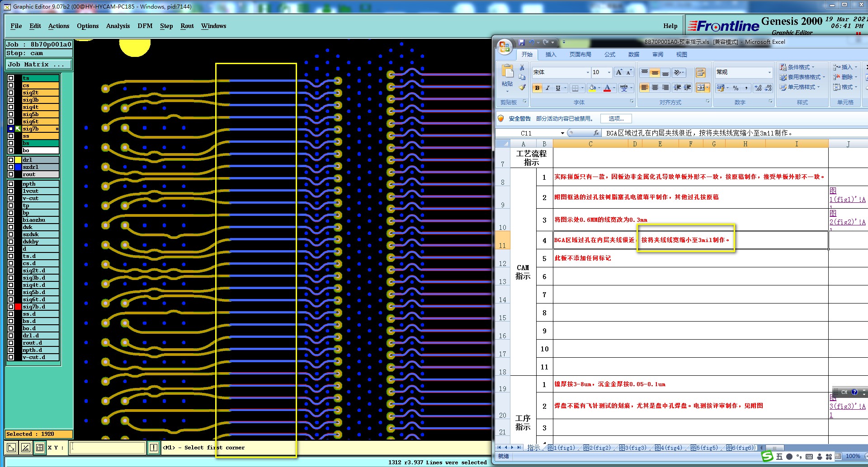
Task: Toggle the biaozhu layer checkbox
Action: point(11,220)
